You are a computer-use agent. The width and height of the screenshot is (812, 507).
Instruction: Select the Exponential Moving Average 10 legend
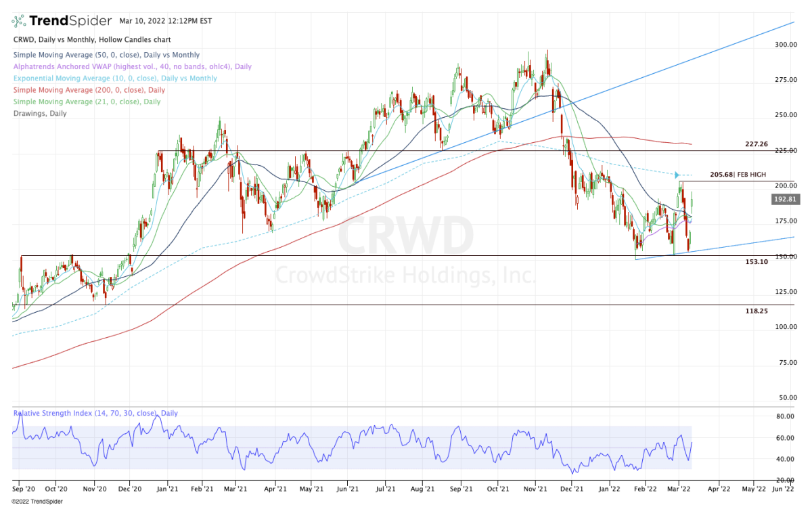pyautogui.click(x=115, y=79)
